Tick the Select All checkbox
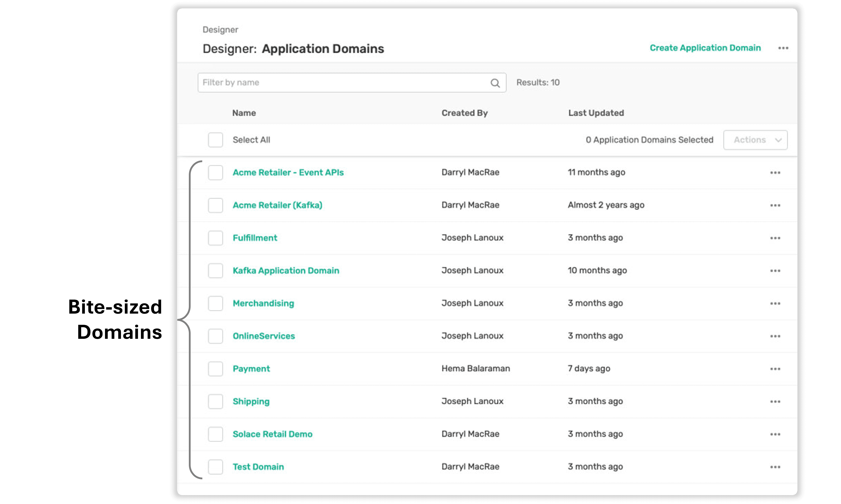Screen dimensions: 841x504 [215, 140]
